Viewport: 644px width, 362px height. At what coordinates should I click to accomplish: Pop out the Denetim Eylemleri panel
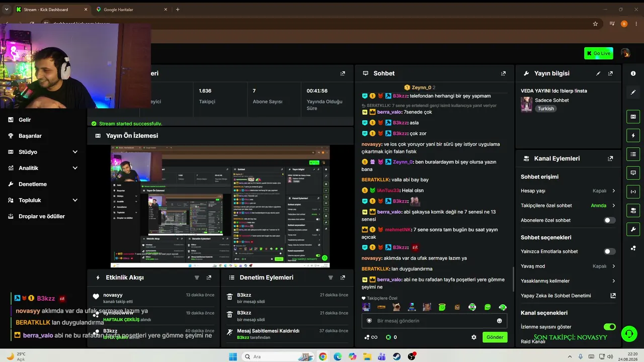[x=343, y=278]
